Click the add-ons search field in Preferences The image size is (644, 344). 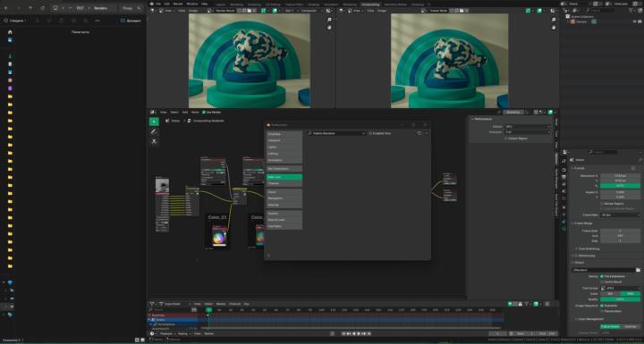coord(336,133)
